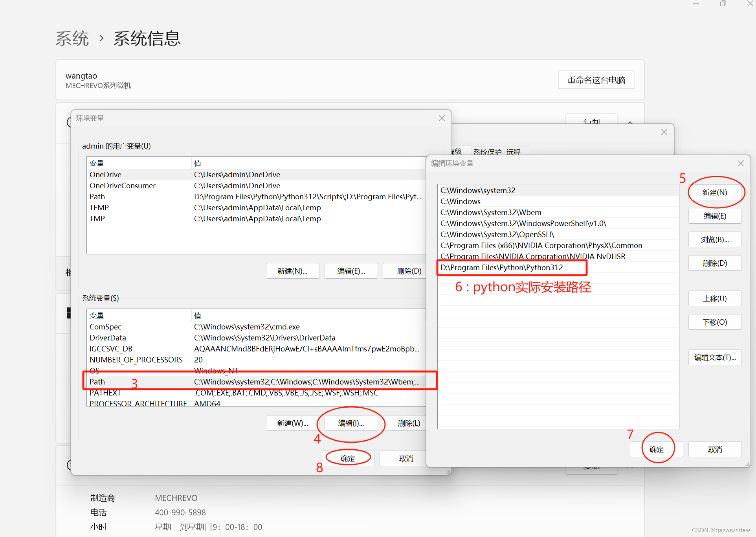Click 编辑(I)... under system variables
The width and height of the screenshot is (756, 537).
[x=351, y=423]
